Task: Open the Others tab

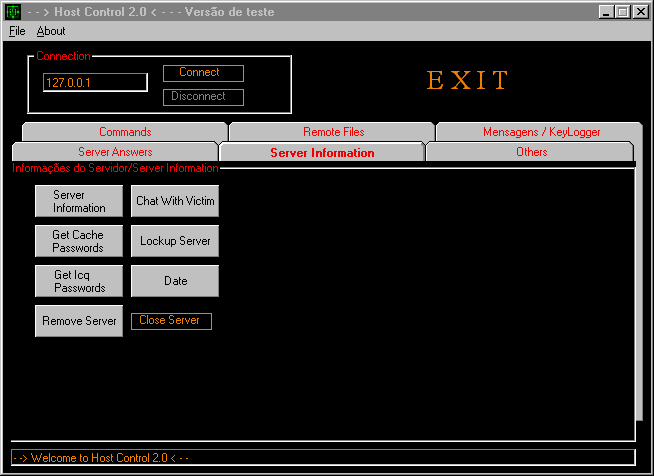Action: tap(531, 152)
